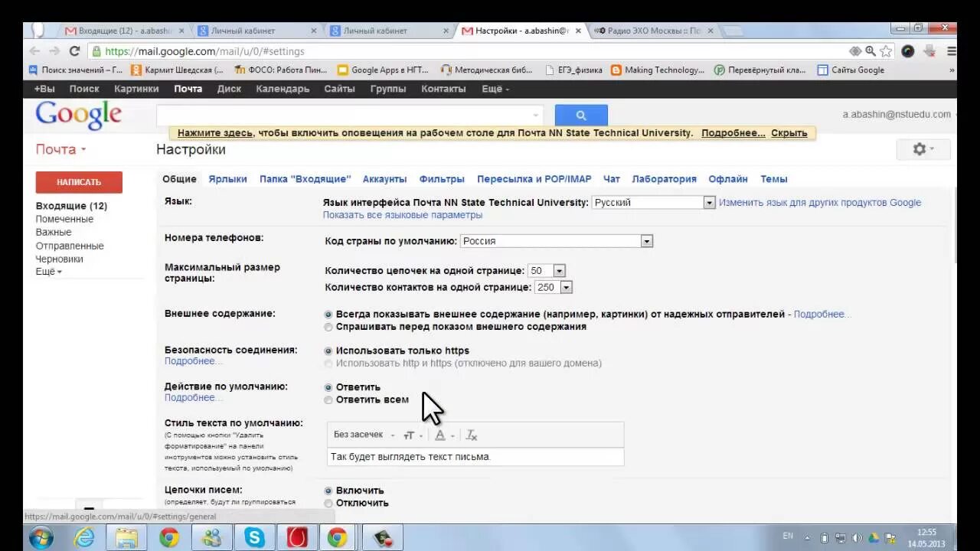This screenshot has height=551, width=980.
Task: Open the Making Technology Blogger bookmark
Action: [x=658, y=70]
